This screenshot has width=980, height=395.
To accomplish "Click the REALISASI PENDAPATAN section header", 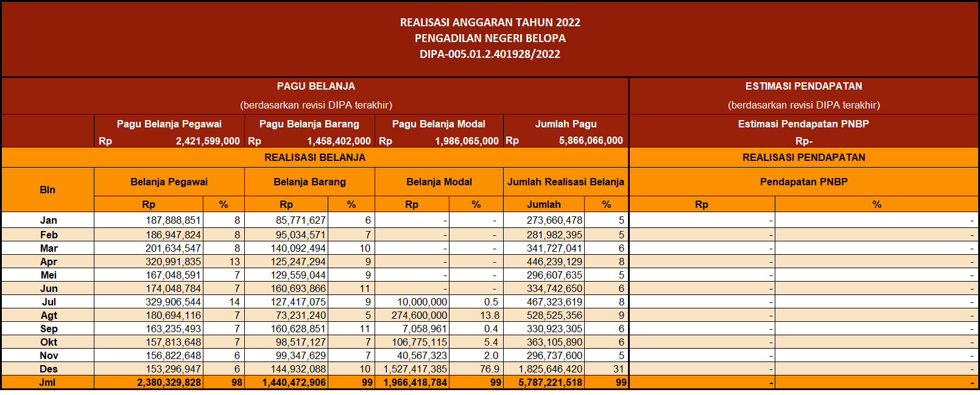I will coord(803,157).
